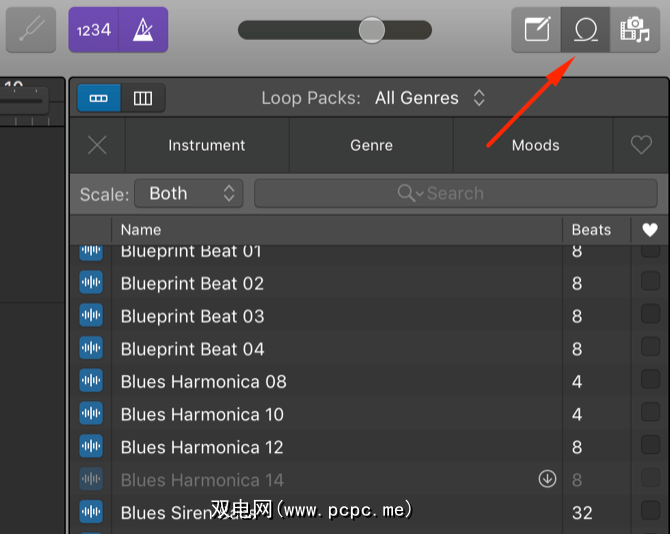Select the Genre filter tab
Image resolution: width=670 pixels, height=534 pixels.
pos(371,145)
